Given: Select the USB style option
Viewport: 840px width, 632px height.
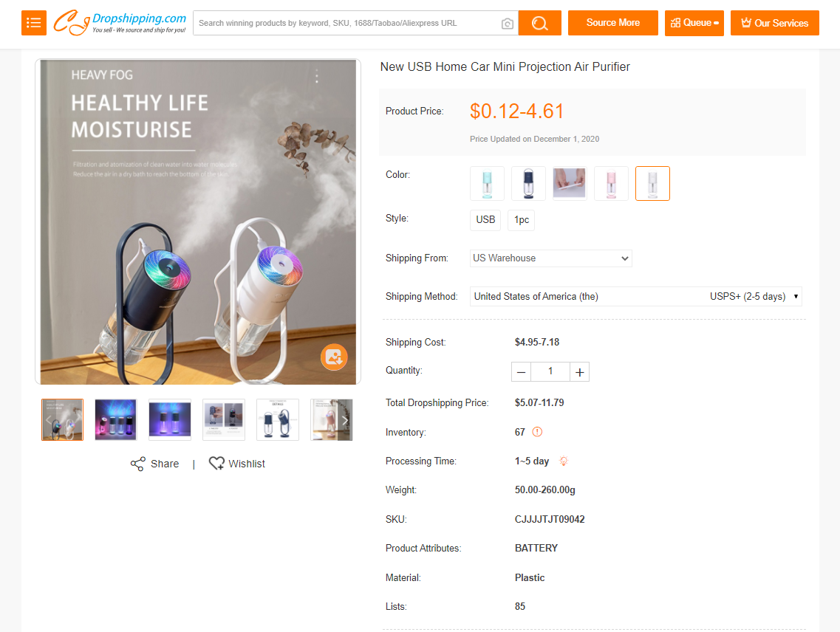Looking at the screenshot, I should coord(485,220).
